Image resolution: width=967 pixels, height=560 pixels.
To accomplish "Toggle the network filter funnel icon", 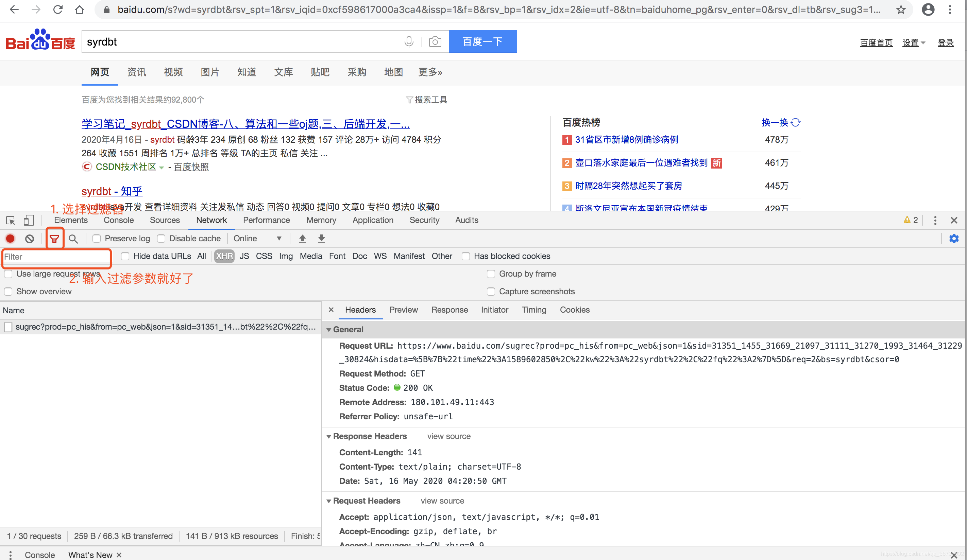I will point(54,239).
